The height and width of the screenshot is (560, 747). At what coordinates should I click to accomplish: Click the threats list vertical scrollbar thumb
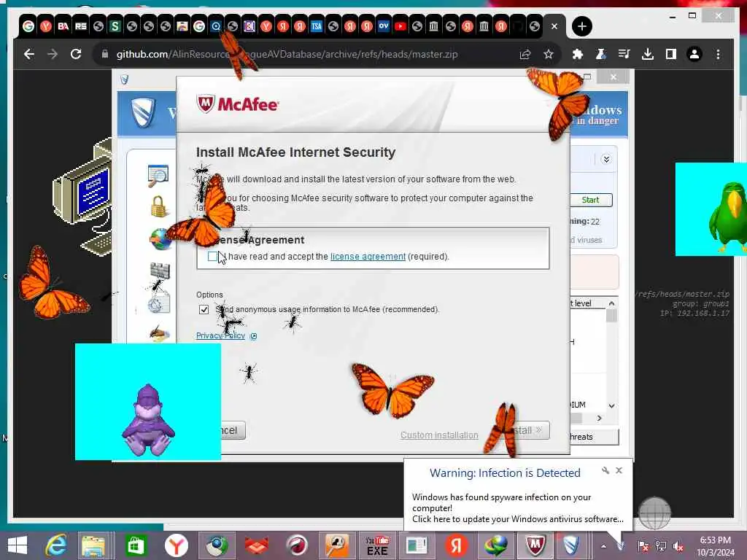pos(612,316)
